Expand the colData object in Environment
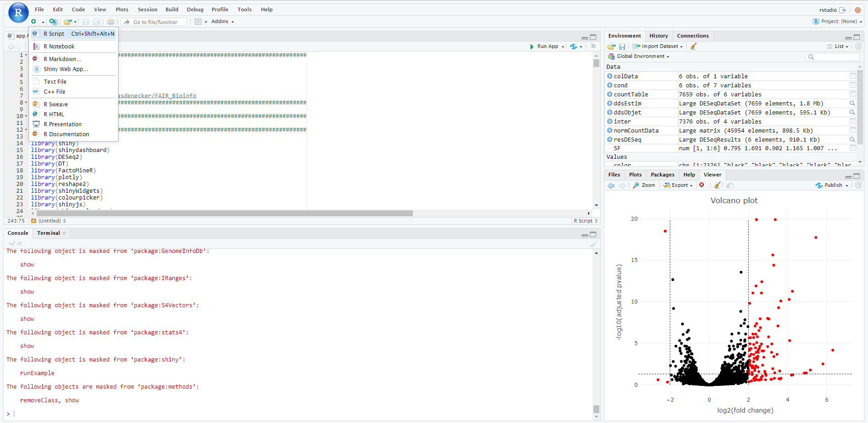The image size is (868, 423). tap(610, 76)
